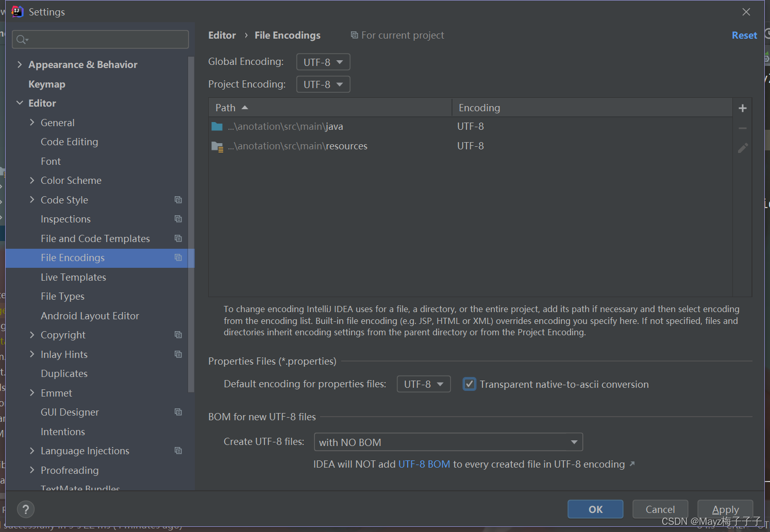This screenshot has height=532, width=770.
Task: Open the UTF-8 BOM hyperlink
Action: 424,464
